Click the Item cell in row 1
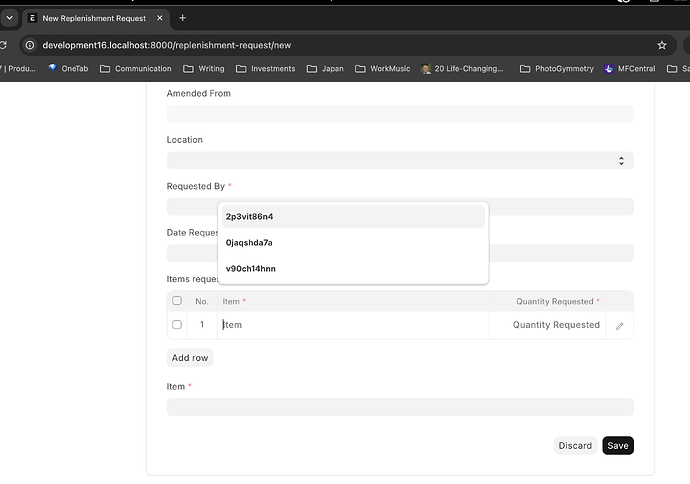This screenshot has height=484, width=690. (x=353, y=325)
